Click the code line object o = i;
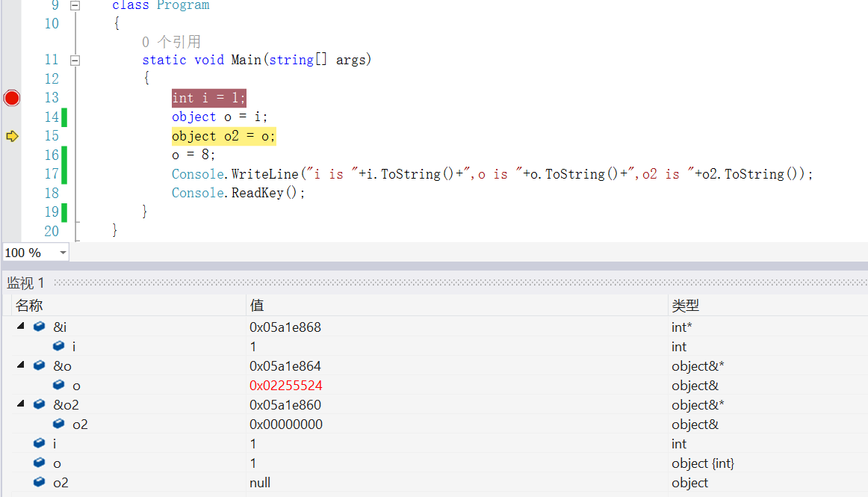This screenshot has width=868, height=497. 219,117
